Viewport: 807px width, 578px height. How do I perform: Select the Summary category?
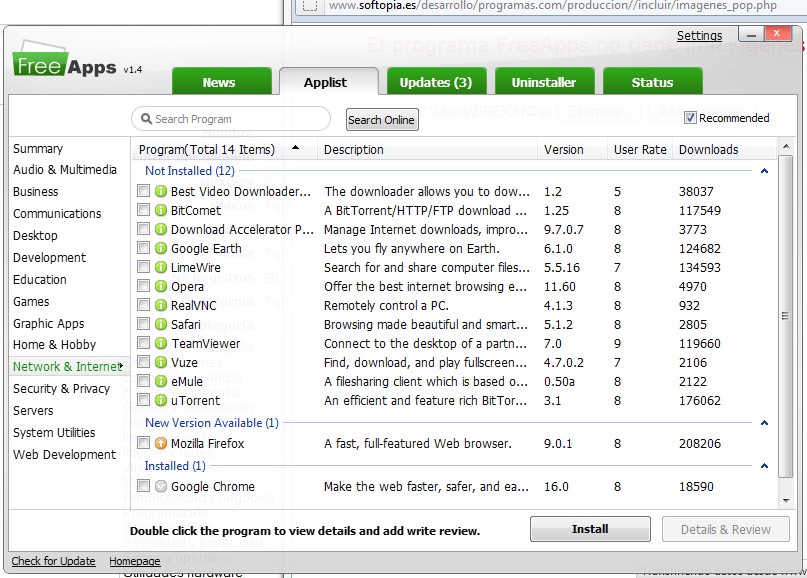pos(38,149)
